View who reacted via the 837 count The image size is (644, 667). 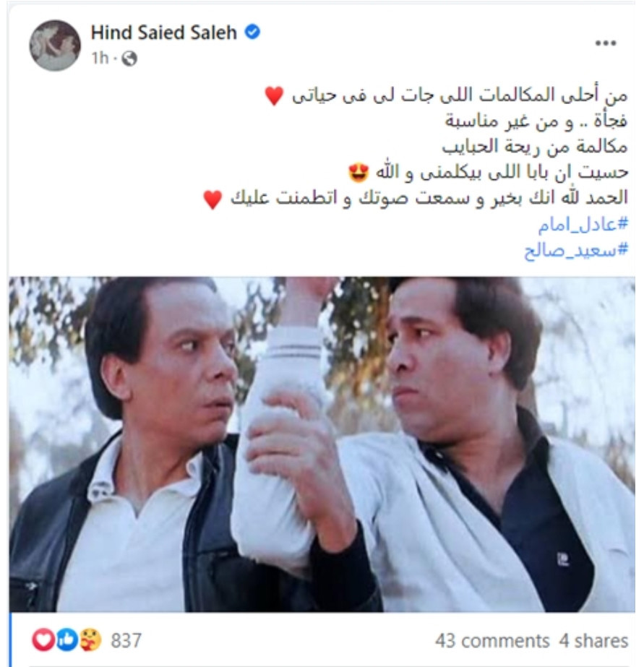pos(126,640)
